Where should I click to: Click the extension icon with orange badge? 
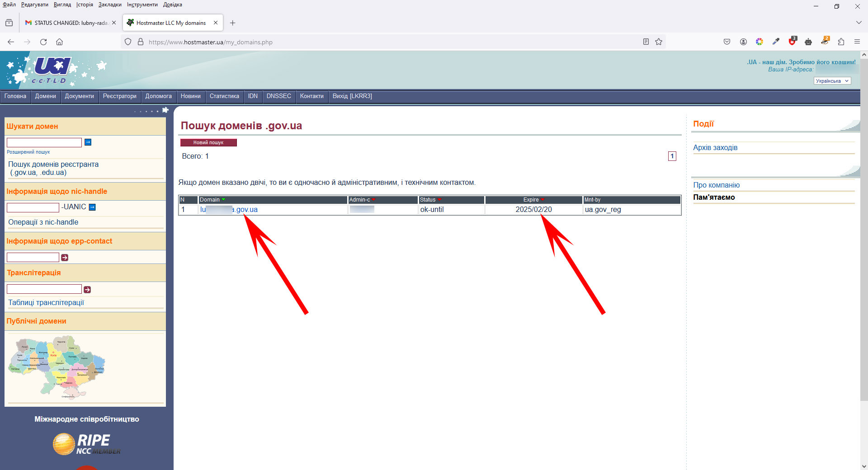[x=825, y=41]
